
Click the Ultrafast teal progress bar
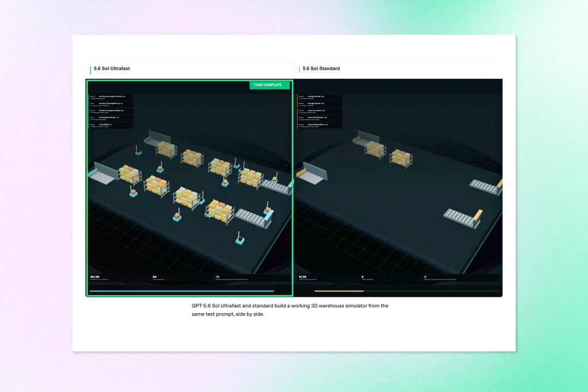[x=182, y=291]
